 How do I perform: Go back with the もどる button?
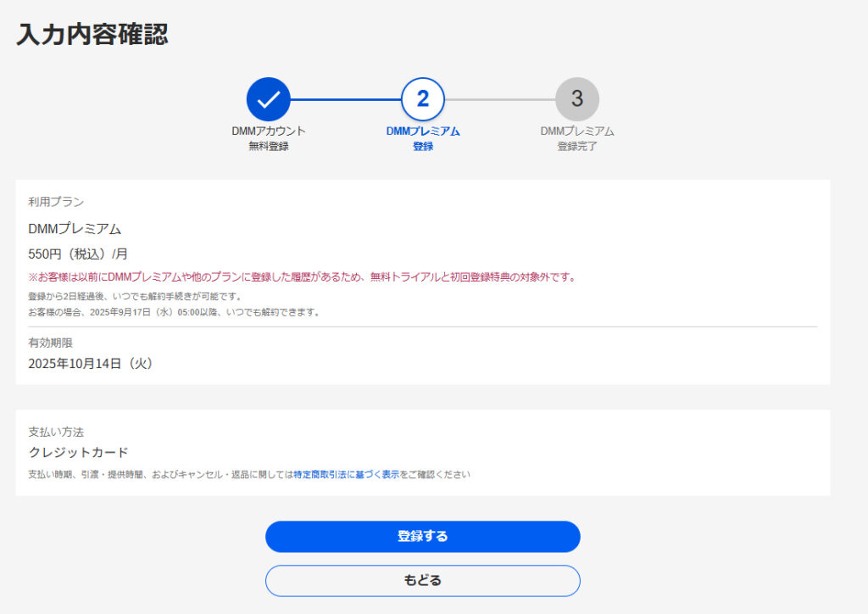pos(422,581)
